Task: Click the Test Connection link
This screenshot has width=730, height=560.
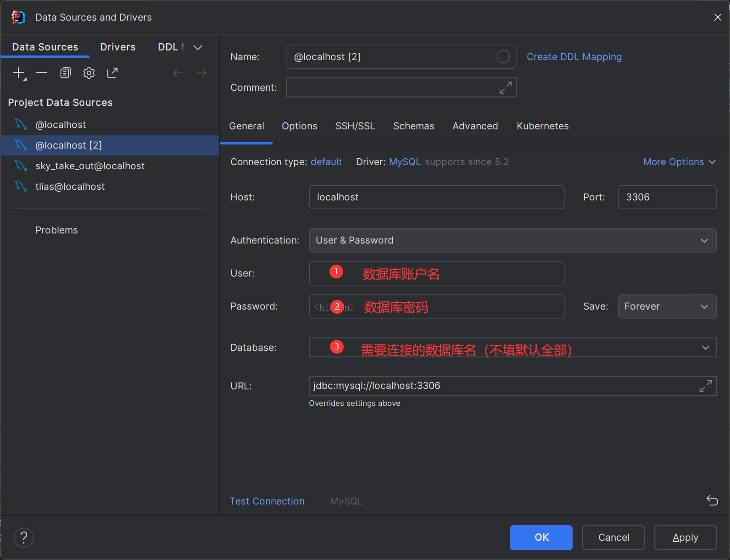Action: 267,501
